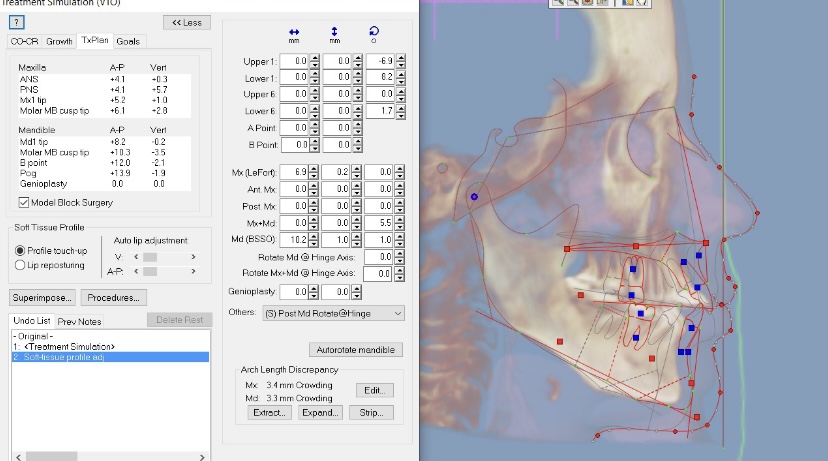Click spinner beside Genioplasty vertical value
This screenshot has height=461, width=828.
pos(356,291)
